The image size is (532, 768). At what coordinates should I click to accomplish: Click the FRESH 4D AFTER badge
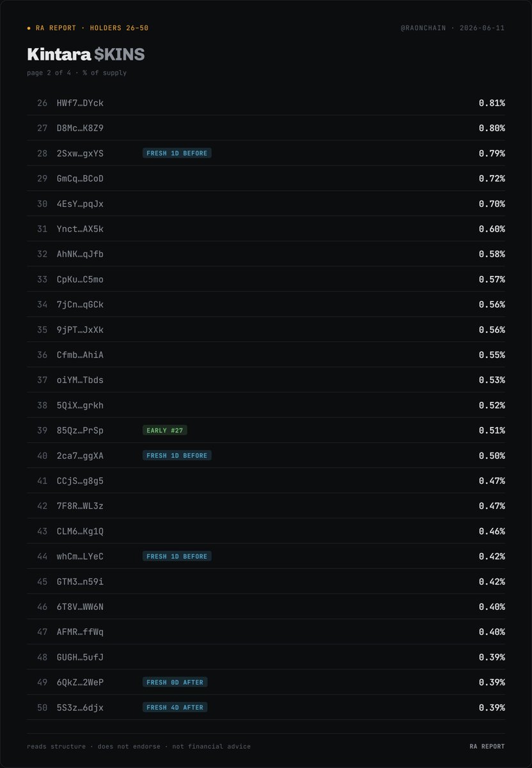175,708
